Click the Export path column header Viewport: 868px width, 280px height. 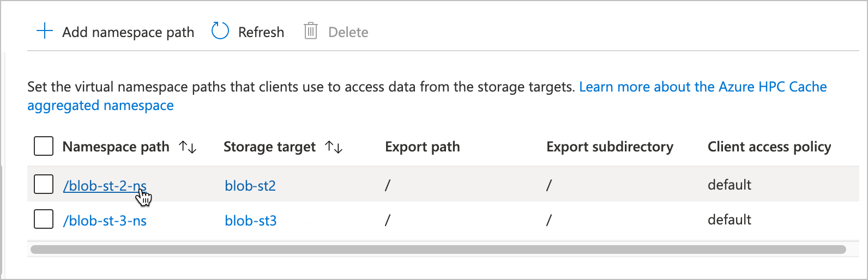click(x=422, y=147)
